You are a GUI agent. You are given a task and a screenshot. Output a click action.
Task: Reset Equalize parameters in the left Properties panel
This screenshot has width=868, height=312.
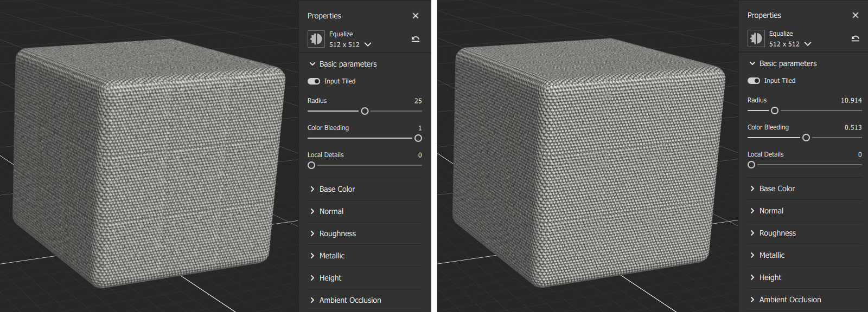pos(416,39)
